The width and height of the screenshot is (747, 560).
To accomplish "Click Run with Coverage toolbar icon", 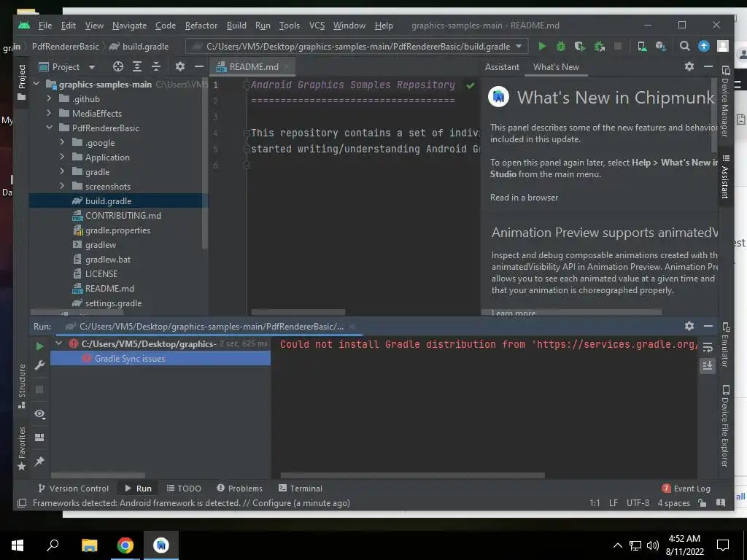I will click(x=579, y=46).
